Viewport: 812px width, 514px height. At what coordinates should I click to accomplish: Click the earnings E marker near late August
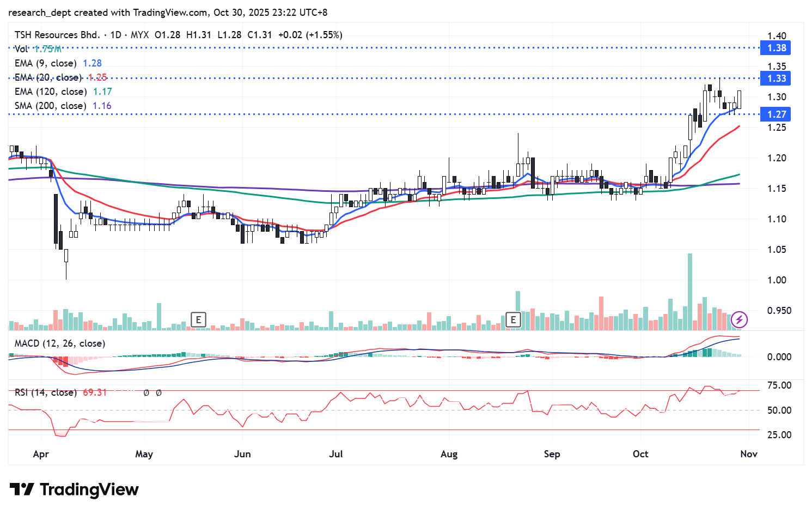pos(513,319)
